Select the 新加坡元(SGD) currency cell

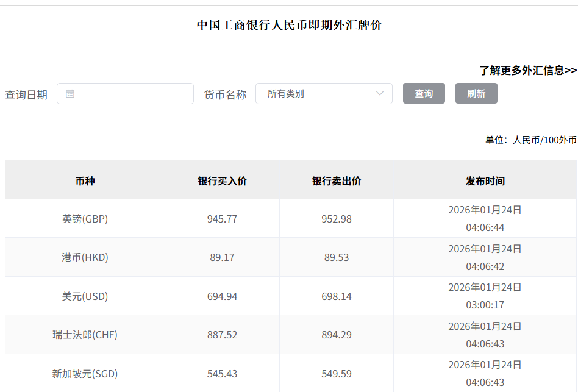click(85, 374)
